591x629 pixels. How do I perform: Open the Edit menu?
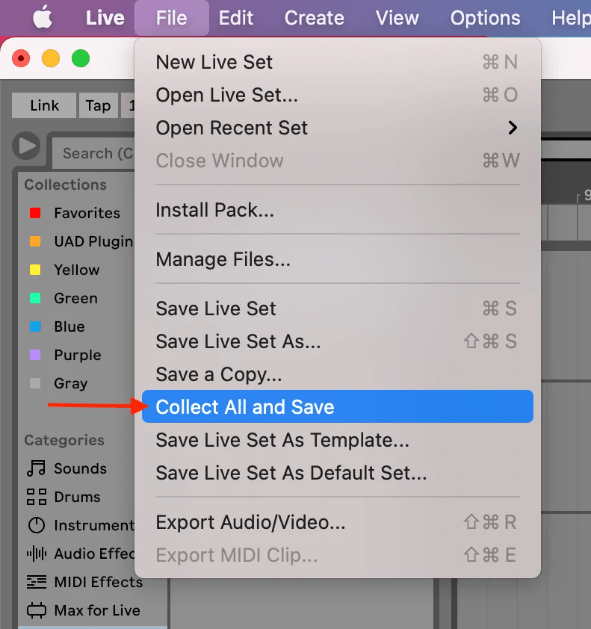(236, 18)
